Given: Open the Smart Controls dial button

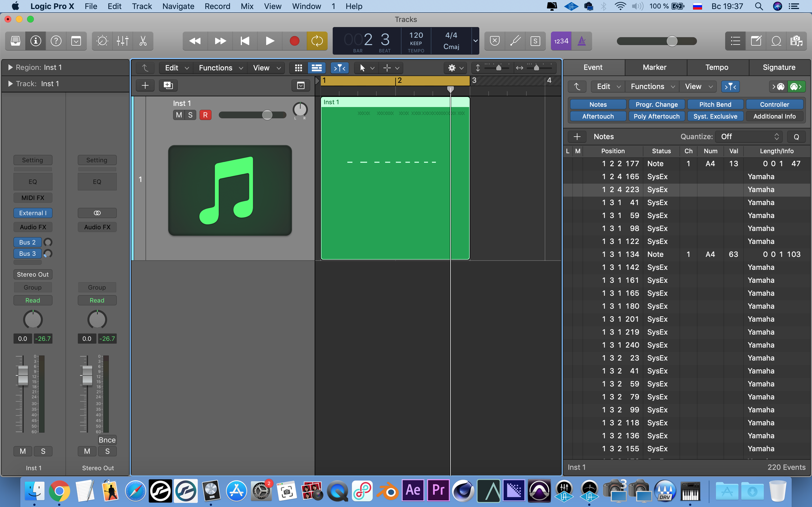Looking at the screenshot, I should click(x=102, y=41).
